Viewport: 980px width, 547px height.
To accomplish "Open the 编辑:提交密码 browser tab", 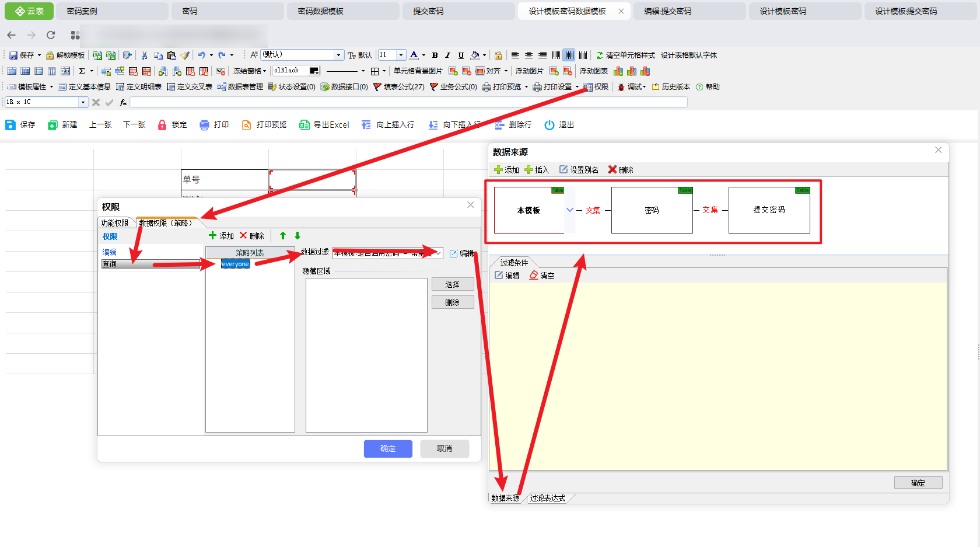I will pos(689,11).
